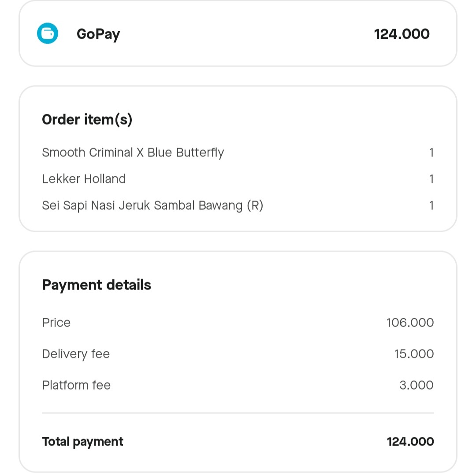Select Sei Sapi Nasi Jeruk Sambal Bawang item
Image resolution: width=476 pixels, height=476 pixels.
point(152,205)
